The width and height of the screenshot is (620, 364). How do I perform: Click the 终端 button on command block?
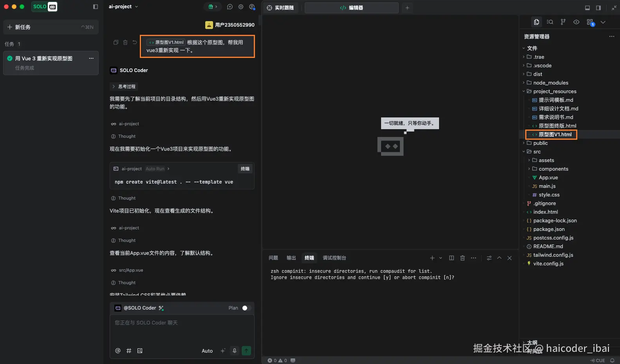coord(245,169)
